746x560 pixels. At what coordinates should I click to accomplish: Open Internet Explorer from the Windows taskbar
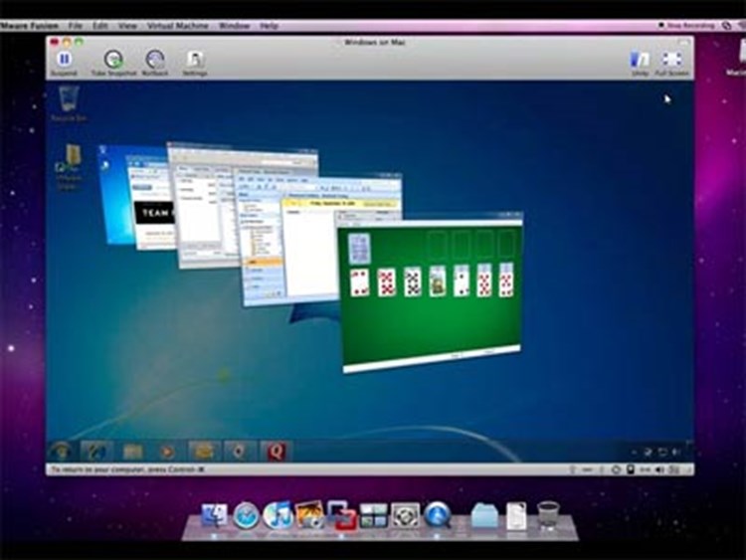click(96, 451)
